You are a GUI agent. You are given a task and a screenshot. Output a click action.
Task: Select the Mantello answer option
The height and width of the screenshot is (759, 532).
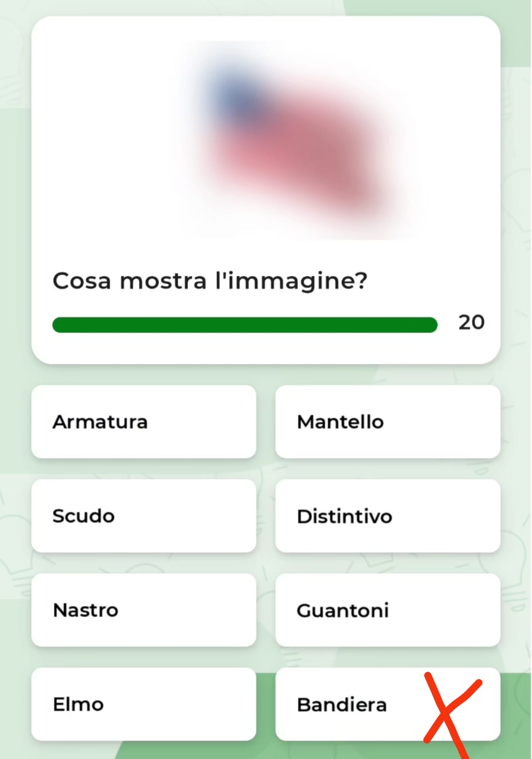click(x=387, y=422)
